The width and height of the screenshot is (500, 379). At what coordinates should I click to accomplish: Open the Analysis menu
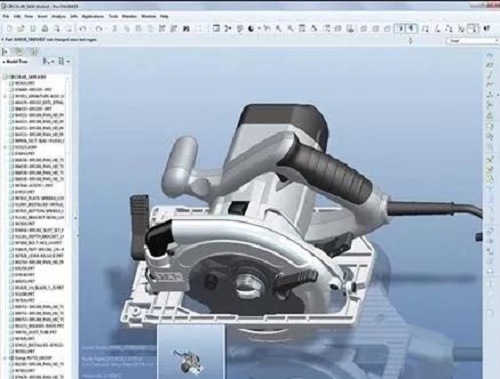pos(58,16)
